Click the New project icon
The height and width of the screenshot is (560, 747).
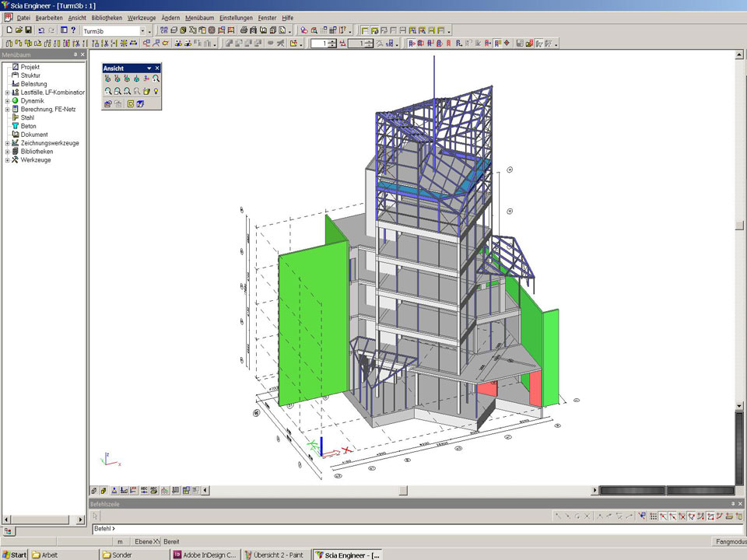pos(8,30)
